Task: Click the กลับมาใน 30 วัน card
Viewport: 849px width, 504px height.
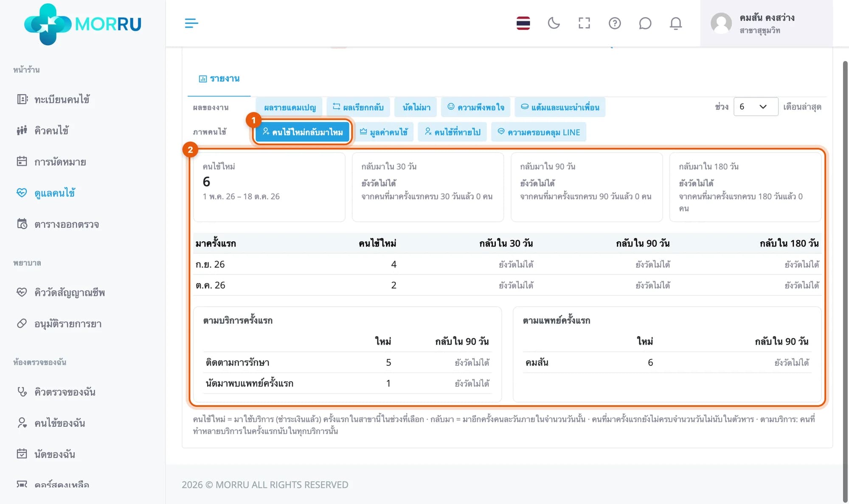Action: pos(428,187)
